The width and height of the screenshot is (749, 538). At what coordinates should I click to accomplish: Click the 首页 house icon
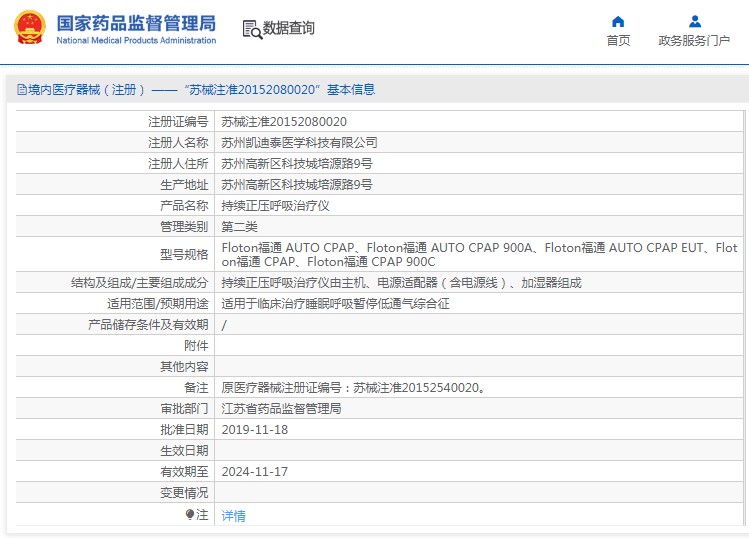(618, 21)
